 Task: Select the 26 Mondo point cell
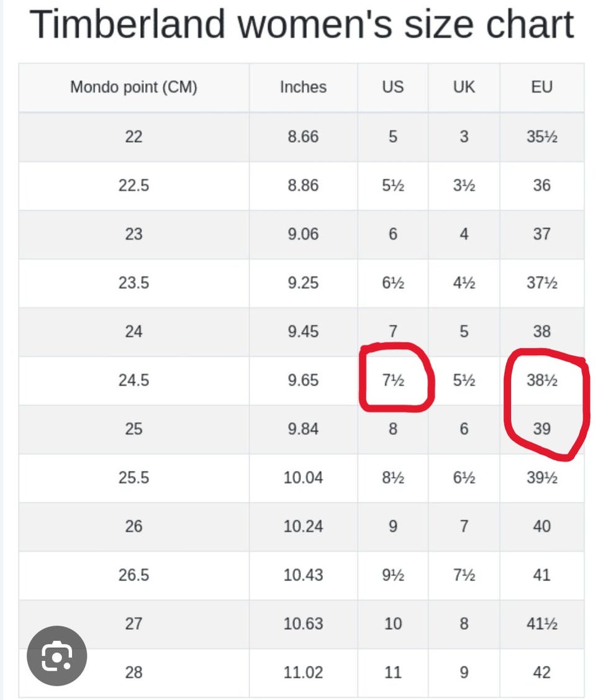click(x=134, y=526)
